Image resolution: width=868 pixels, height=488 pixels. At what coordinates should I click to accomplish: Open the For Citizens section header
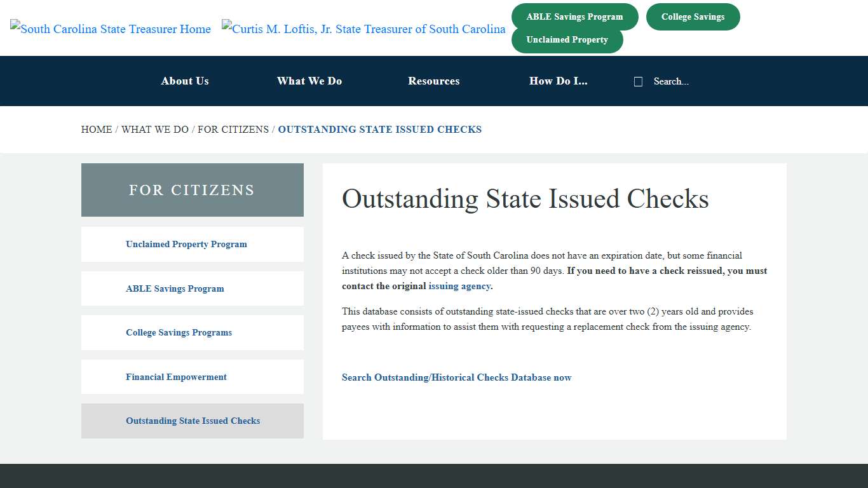click(x=192, y=189)
